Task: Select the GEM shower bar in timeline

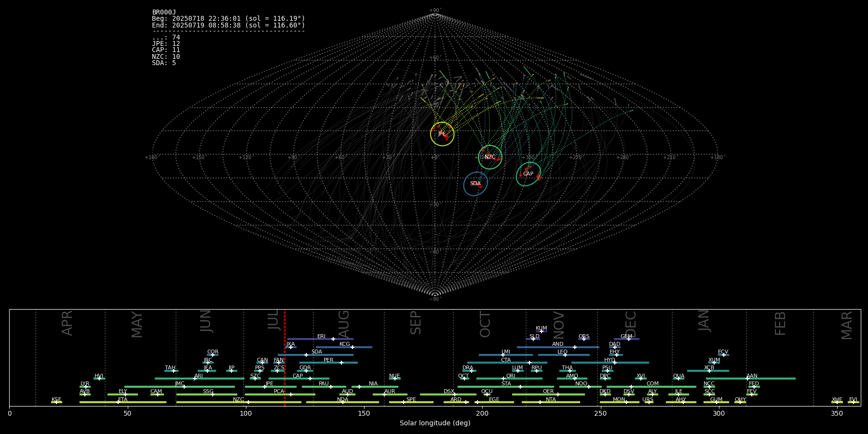Action: coord(626,339)
